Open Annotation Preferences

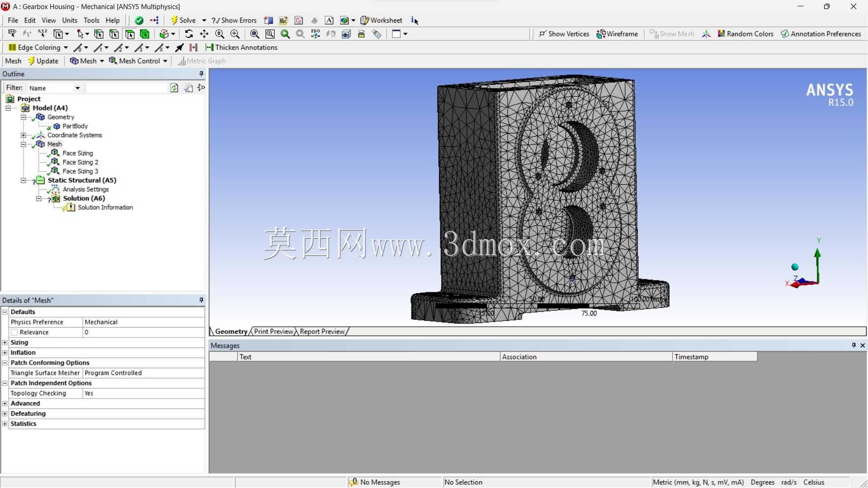click(821, 34)
